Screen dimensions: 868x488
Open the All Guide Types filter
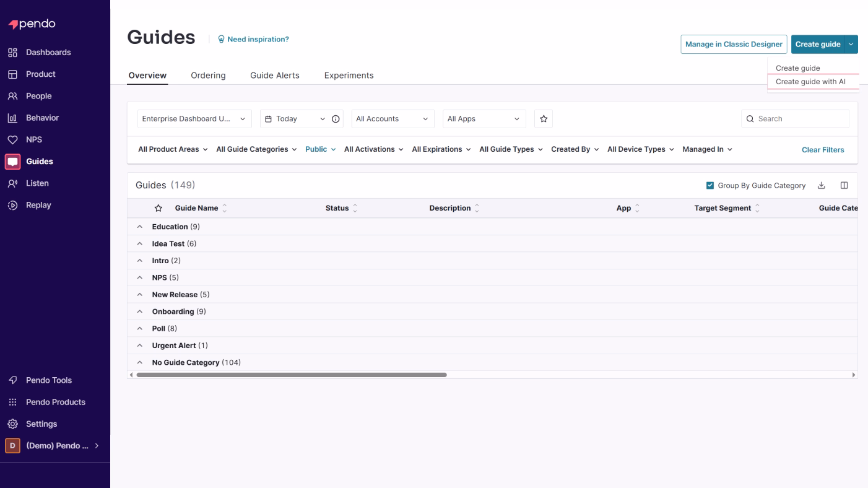pos(511,149)
